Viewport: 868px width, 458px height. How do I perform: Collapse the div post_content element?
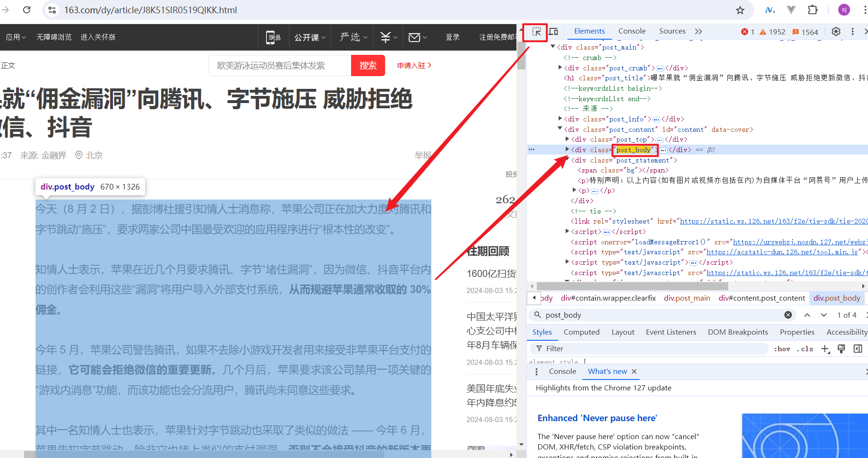coord(559,129)
